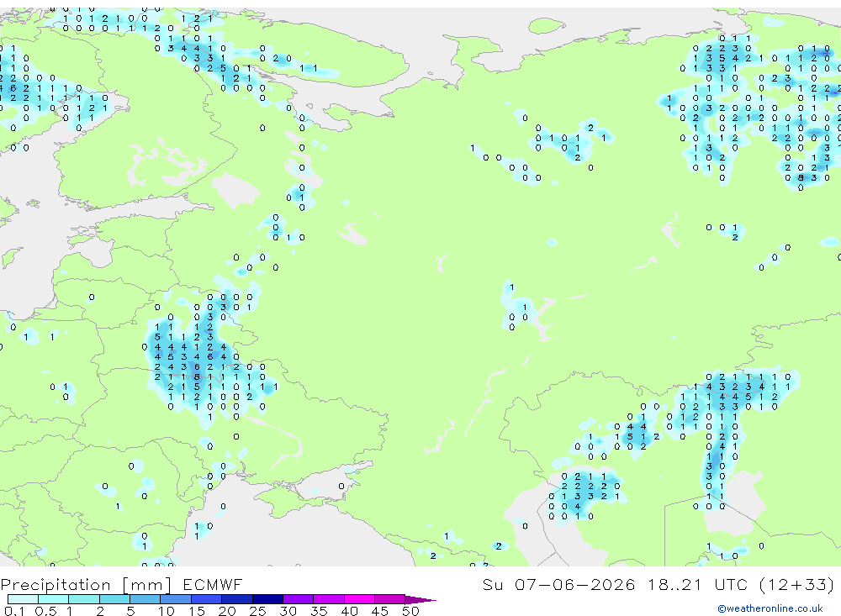The image size is (841, 616).
Task: Choose the 40–45 mm magenta legend swatch
Action: 359,599
